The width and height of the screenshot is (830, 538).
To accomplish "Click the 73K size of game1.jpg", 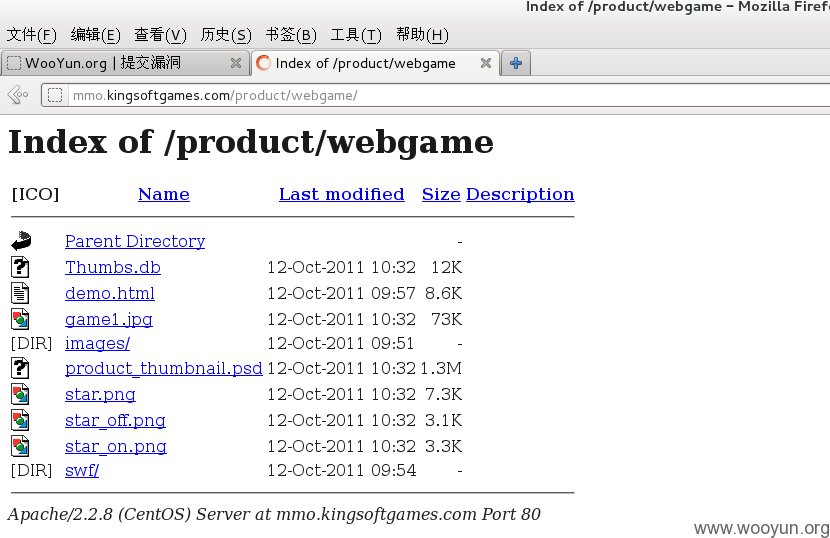I will pyautogui.click(x=446, y=319).
